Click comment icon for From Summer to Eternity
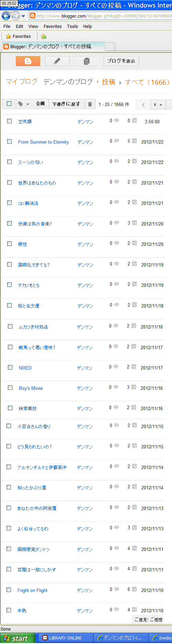Image resolution: width=172 pixels, height=644 pixels. [x=117, y=141]
